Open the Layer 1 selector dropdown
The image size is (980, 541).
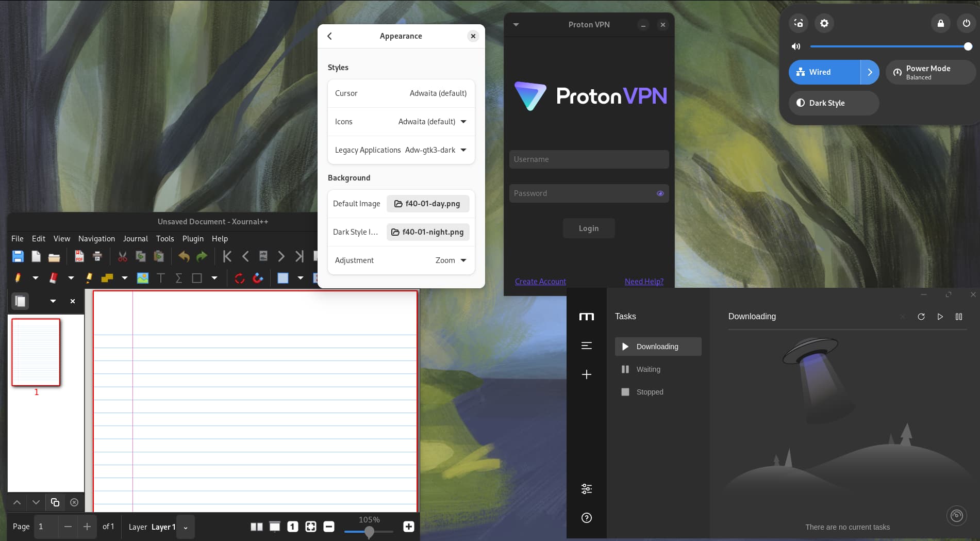(x=186, y=527)
